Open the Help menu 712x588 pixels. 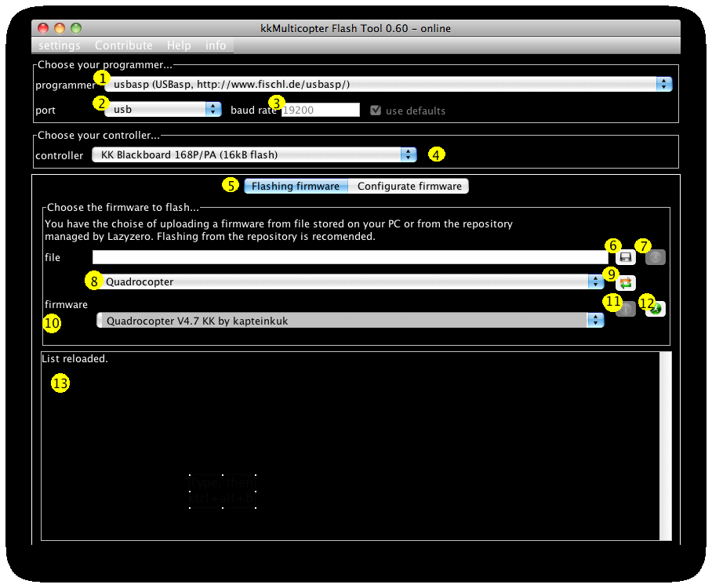coord(179,45)
